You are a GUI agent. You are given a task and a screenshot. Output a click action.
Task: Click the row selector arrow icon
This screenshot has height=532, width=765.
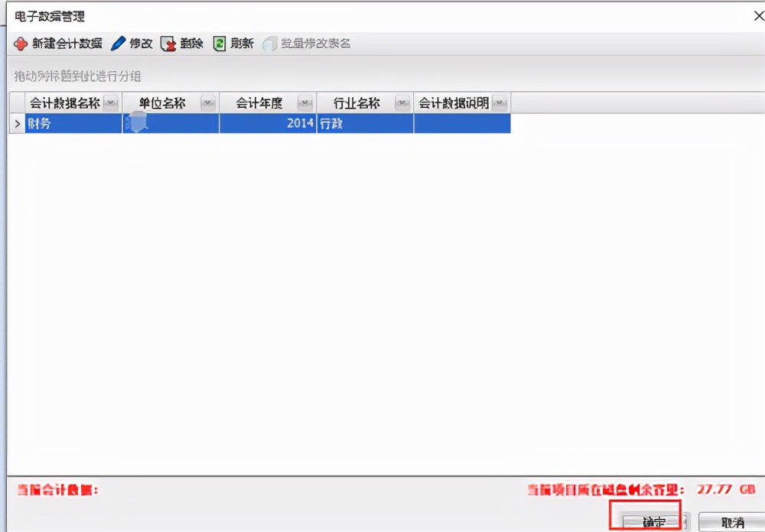click(x=17, y=123)
